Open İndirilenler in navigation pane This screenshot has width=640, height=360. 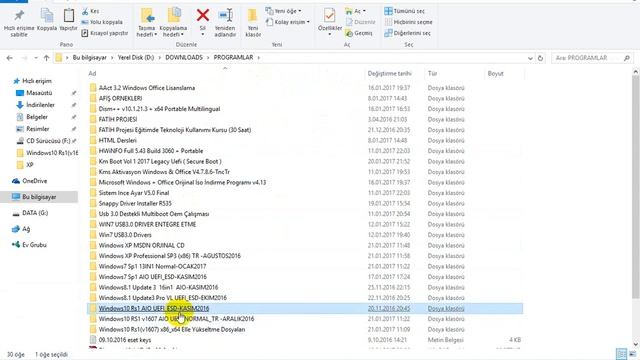pos(40,105)
